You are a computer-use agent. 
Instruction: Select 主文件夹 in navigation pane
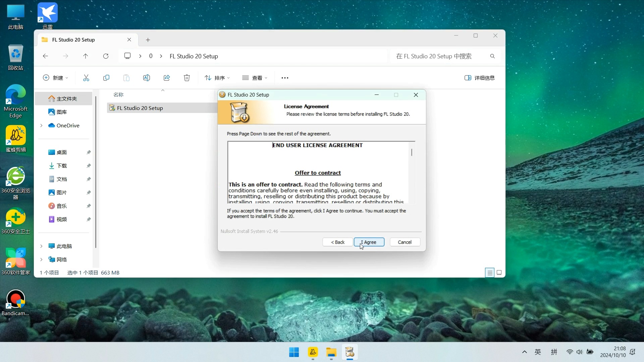[64, 99]
